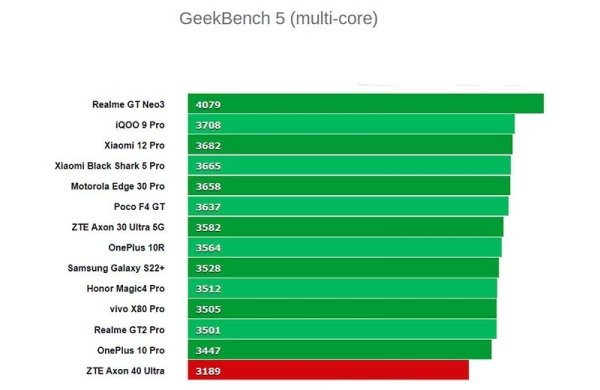Screen dimensions: 600x390
Task: Click the 3665 score value
Action: coord(208,166)
